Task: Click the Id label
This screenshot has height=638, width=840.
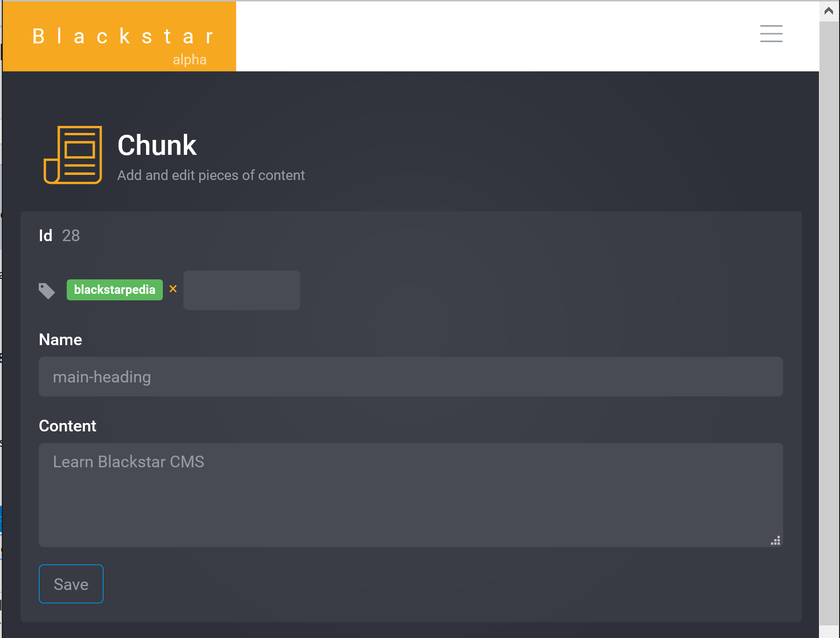Action: (46, 236)
